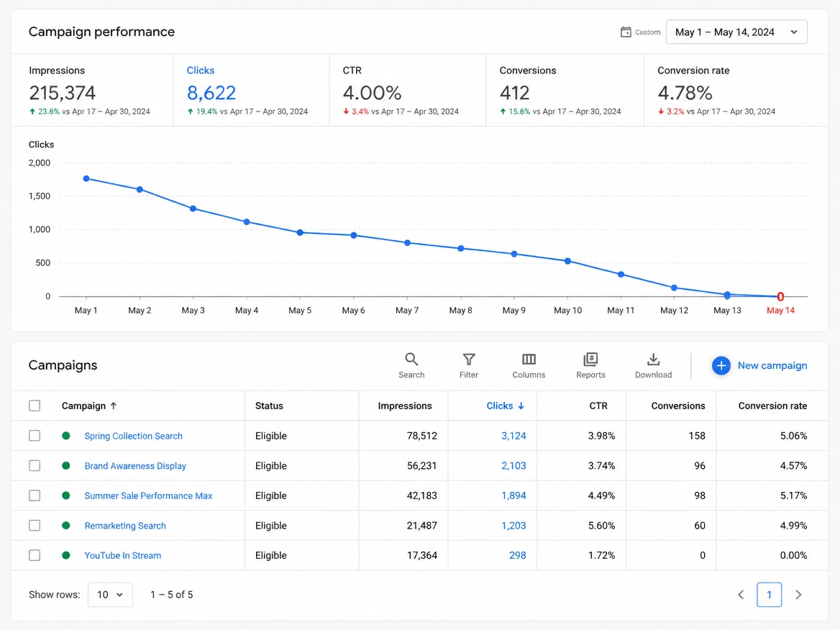840x630 pixels.
Task: Click the May 12 data point on chart
Action: pyautogui.click(x=674, y=288)
